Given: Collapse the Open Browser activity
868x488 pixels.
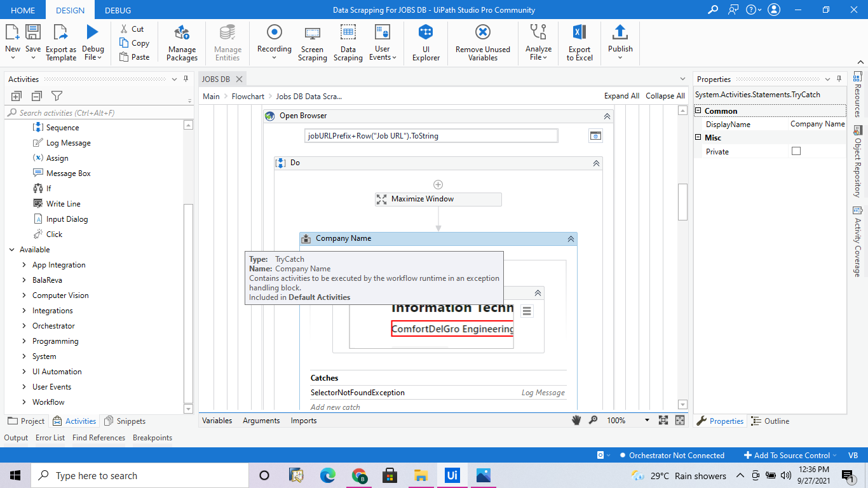Looking at the screenshot, I should coord(607,116).
